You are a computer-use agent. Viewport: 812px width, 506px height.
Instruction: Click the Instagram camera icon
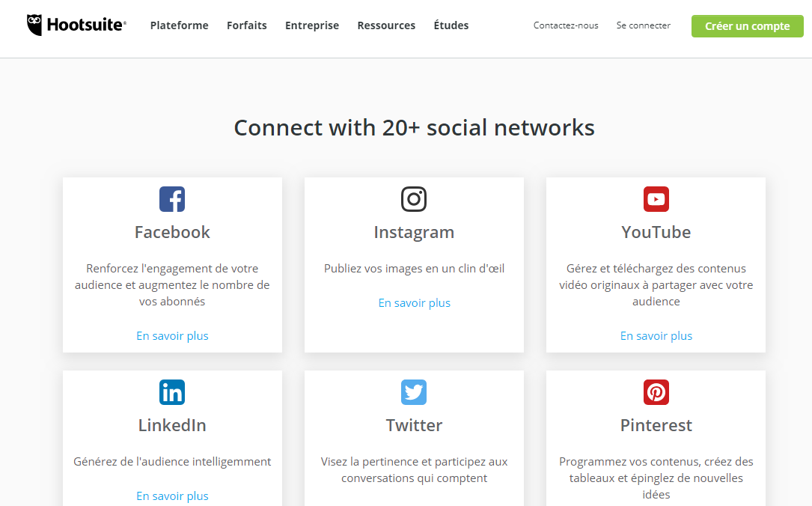(x=414, y=199)
